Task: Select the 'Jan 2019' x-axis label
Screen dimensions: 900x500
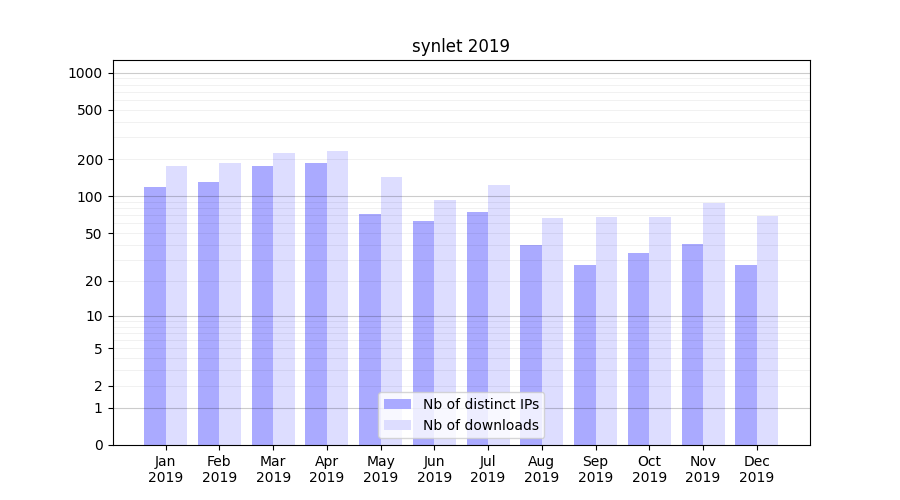Action: pyautogui.click(x=166, y=469)
